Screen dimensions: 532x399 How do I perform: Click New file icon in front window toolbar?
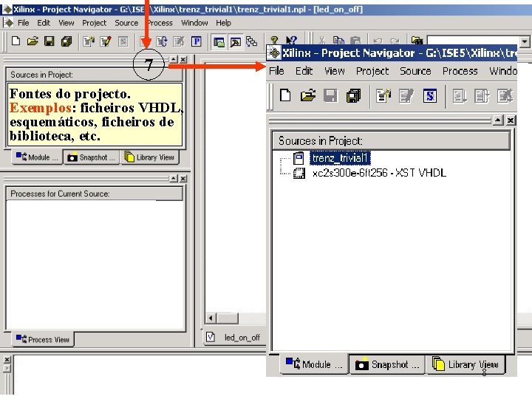pyautogui.click(x=285, y=95)
